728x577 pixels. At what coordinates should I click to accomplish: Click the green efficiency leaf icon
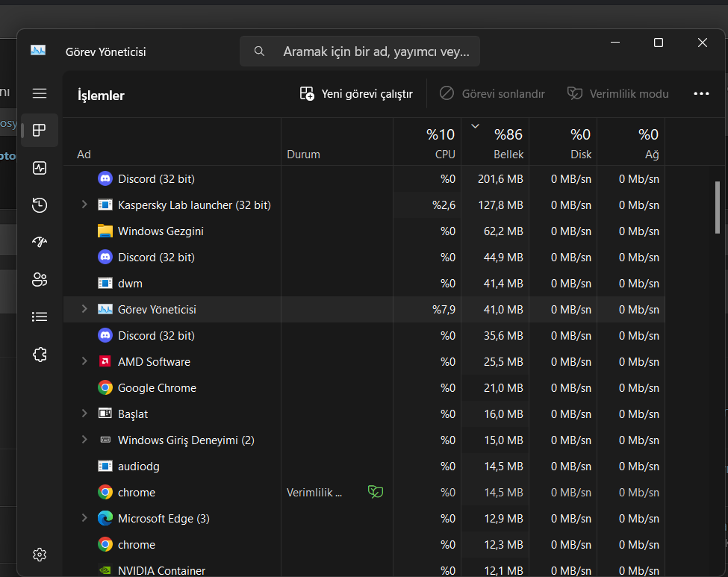click(x=375, y=492)
